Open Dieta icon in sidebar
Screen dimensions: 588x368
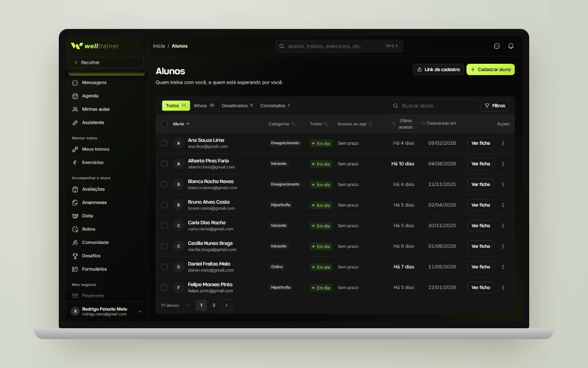click(x=75, y=216)
